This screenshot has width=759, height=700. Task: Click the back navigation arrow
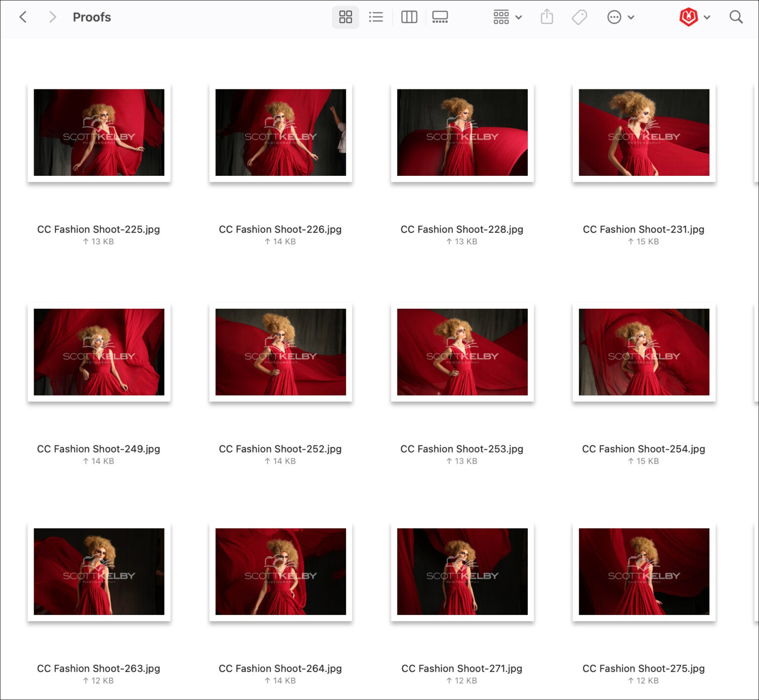click(x=23, y=17)
